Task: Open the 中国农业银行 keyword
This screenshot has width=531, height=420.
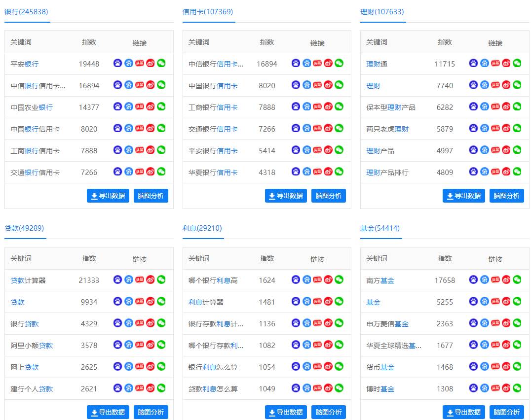Action: click(32, 107)
